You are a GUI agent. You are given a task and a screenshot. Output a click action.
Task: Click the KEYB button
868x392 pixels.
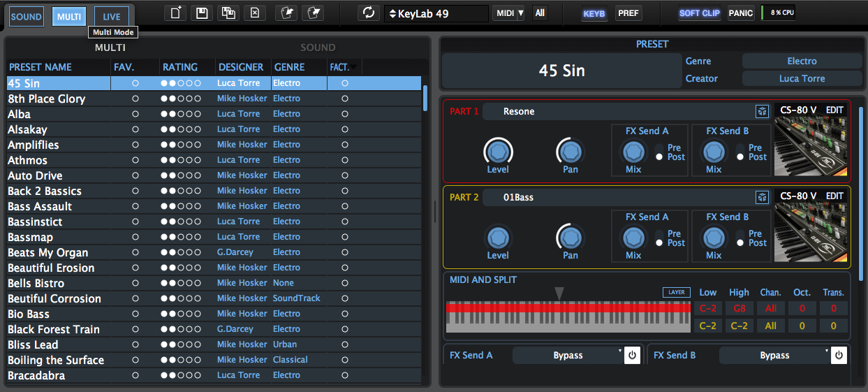(594, 13)
